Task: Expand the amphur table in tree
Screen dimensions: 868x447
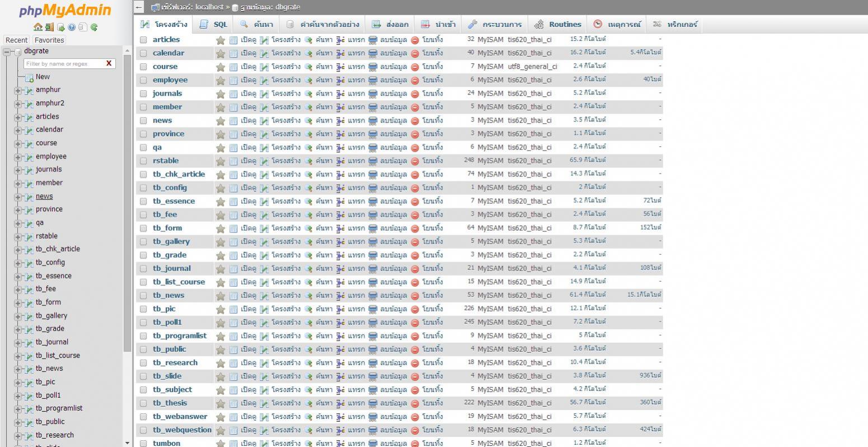Action: click(x=18, y=90)
